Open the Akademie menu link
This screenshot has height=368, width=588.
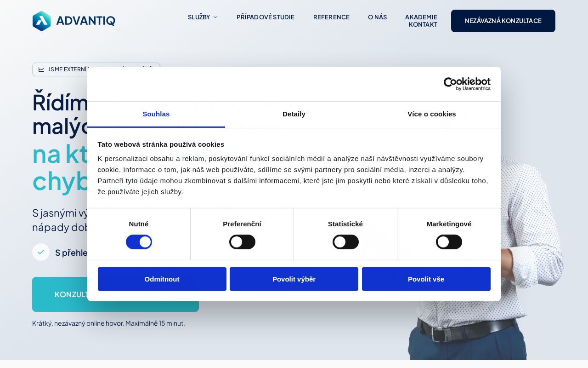(x=421, y=17)
